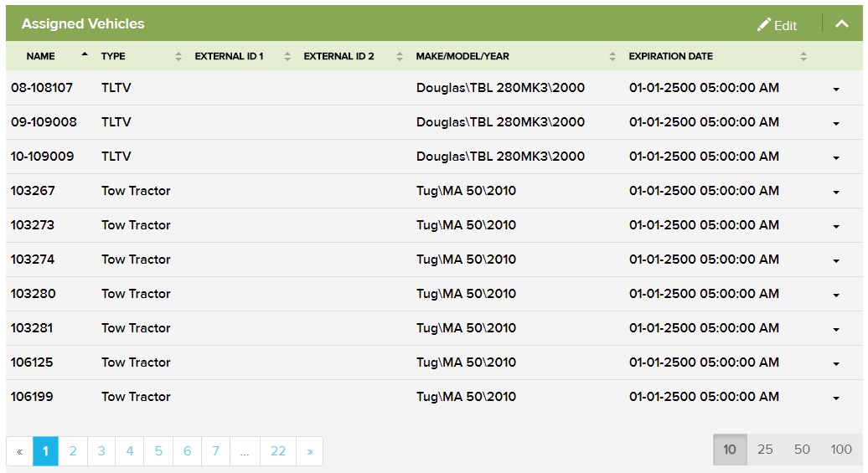Click the Edit pencil icon
Screen dimensions: 868x473
764,25
